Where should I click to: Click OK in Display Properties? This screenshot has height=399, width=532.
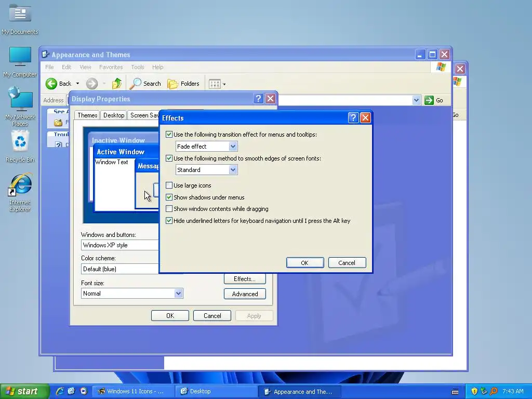170,315
